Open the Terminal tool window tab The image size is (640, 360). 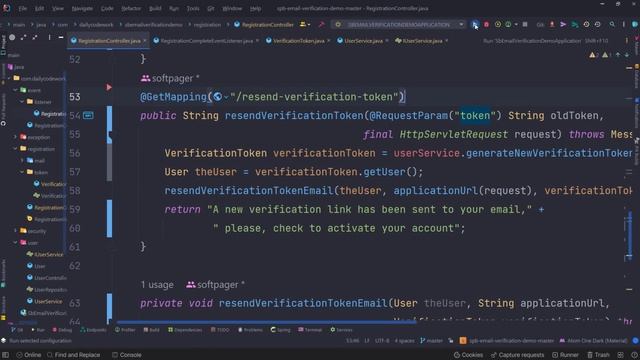coord(310,330)
